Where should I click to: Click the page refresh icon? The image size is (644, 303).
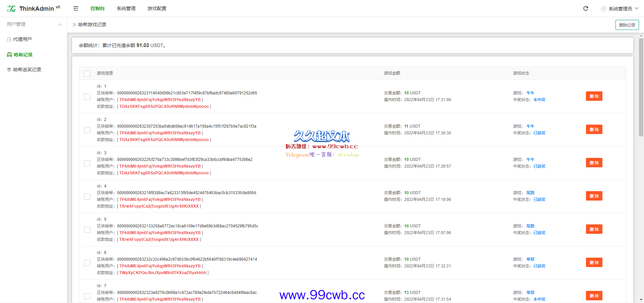586,8
